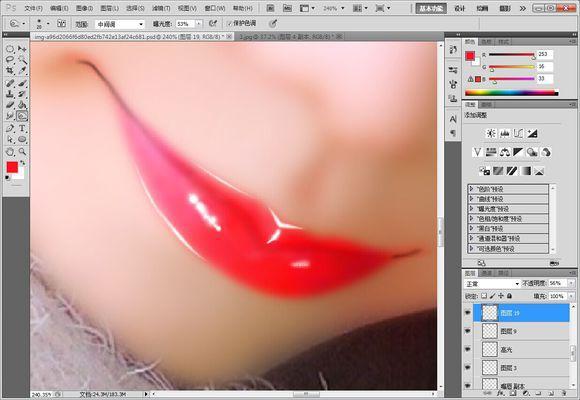Toggle lock all (padlock)
Viewport: 580px width, 400px height.
coord(509,296)
